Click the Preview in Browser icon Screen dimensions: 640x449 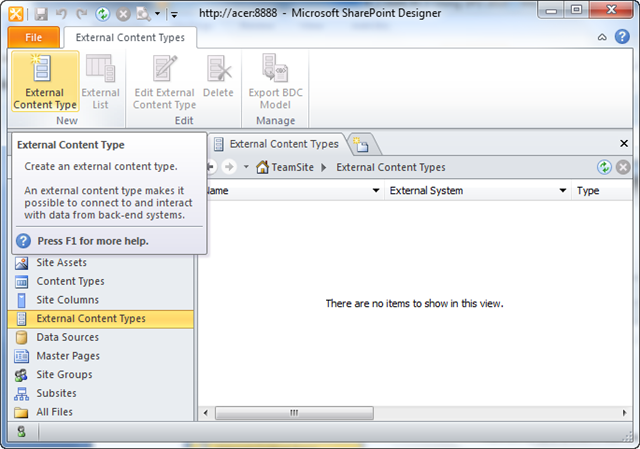pos(143,14)
